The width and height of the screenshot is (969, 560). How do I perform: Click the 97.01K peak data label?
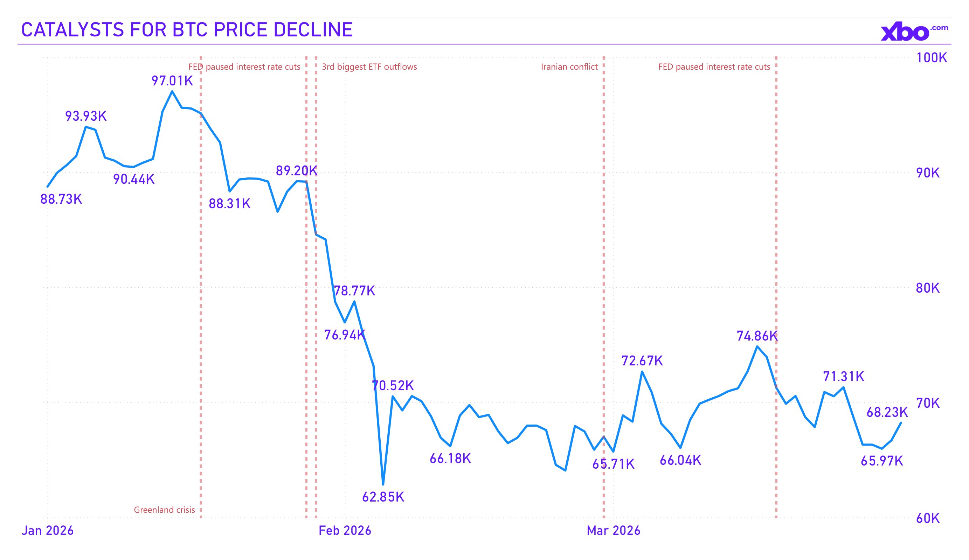(172, 81)
